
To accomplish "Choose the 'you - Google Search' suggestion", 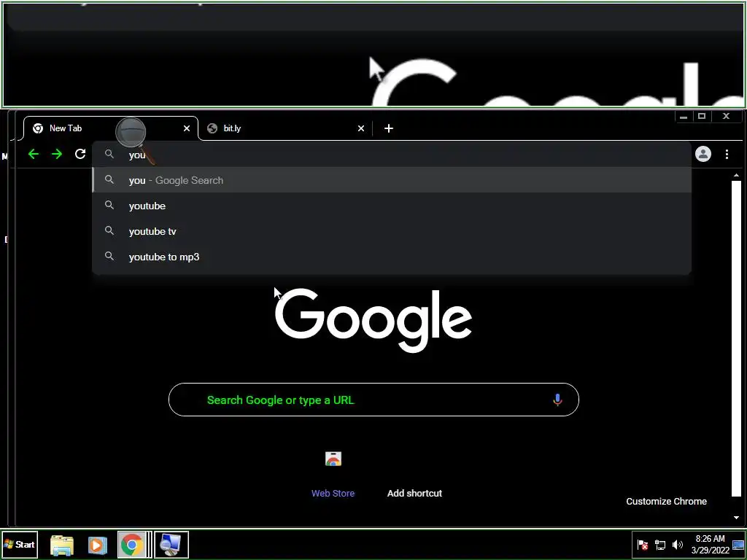I will [x=392, y=180].
